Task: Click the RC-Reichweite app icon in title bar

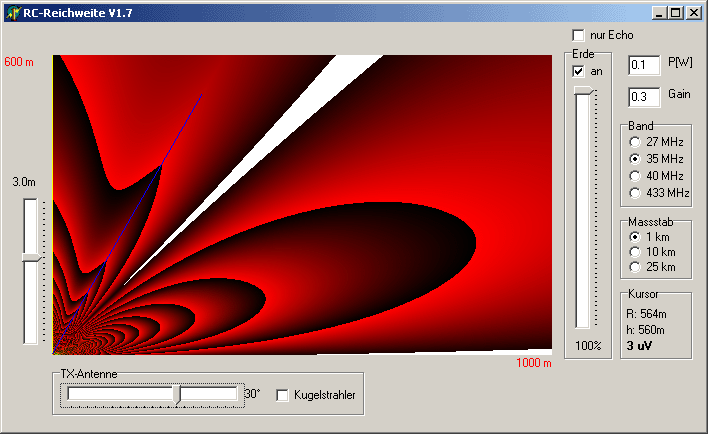Action: click(12, 13)
